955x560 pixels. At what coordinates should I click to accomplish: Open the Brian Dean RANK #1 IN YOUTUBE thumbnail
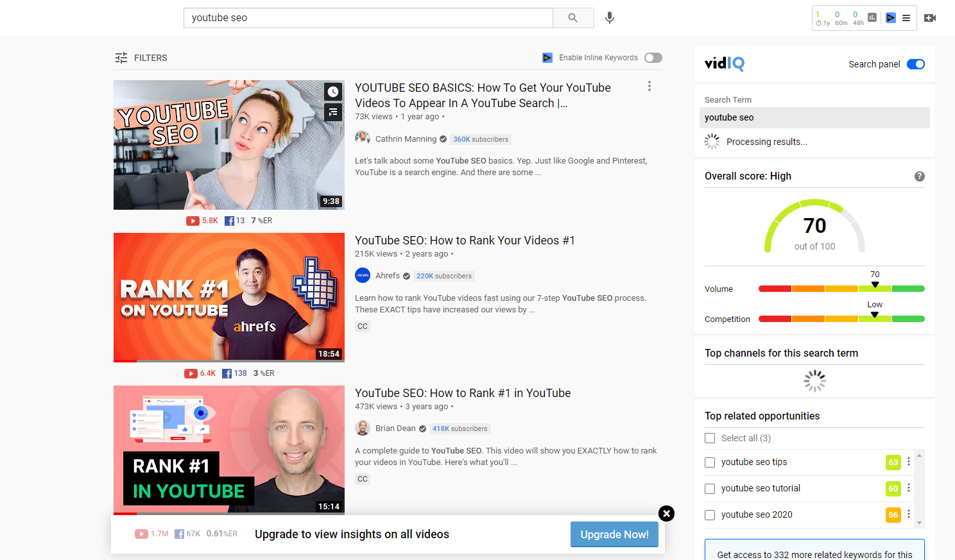[229, 450]
